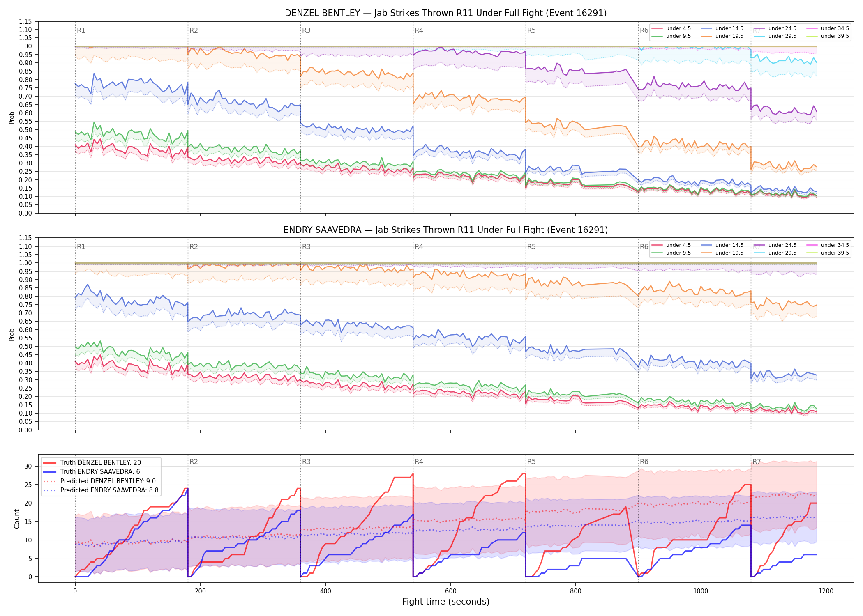
Task: Click 'Predicted DENZEL BENTLEY: 9.0' legend entry
Action: coord(99,481)
